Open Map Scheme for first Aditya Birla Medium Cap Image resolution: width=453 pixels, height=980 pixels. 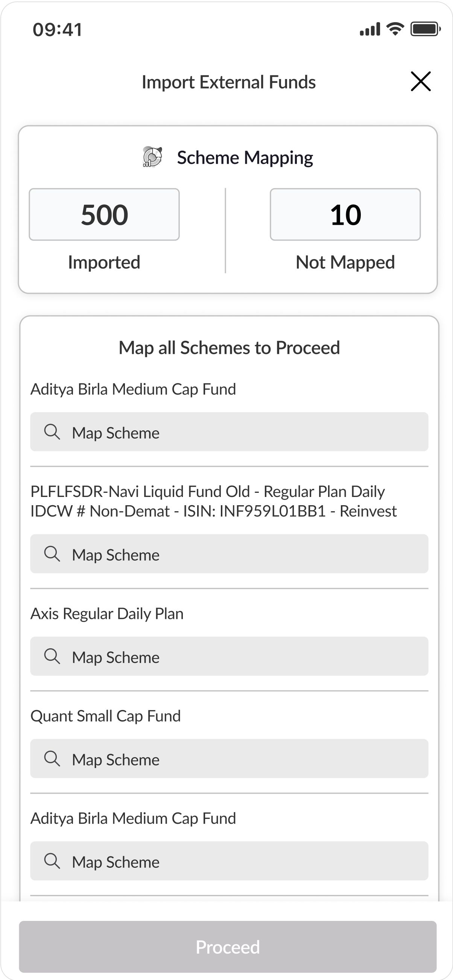click(x=229, y=432)
